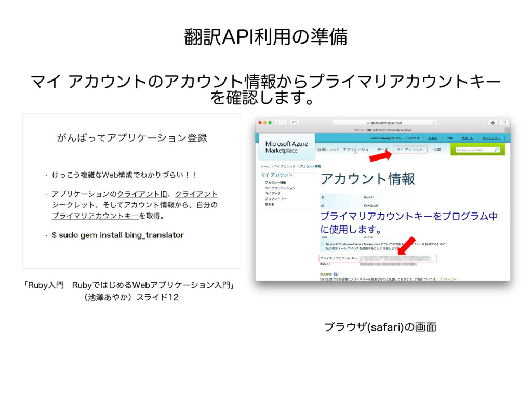Click Microsoft Azure Marketplace logo
Image resolution: width=532 pixels, height=399 pixels.
[x=286, y=147]
